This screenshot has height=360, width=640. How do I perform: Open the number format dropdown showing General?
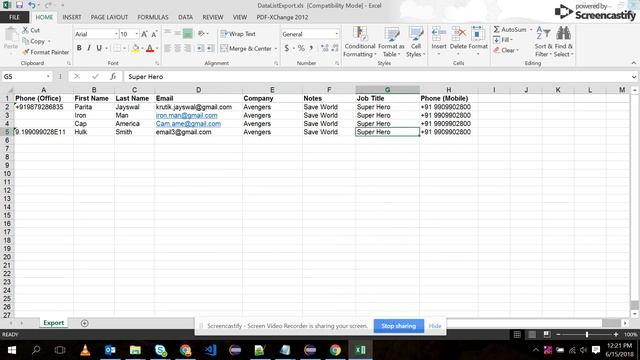(x=337, y=34)
